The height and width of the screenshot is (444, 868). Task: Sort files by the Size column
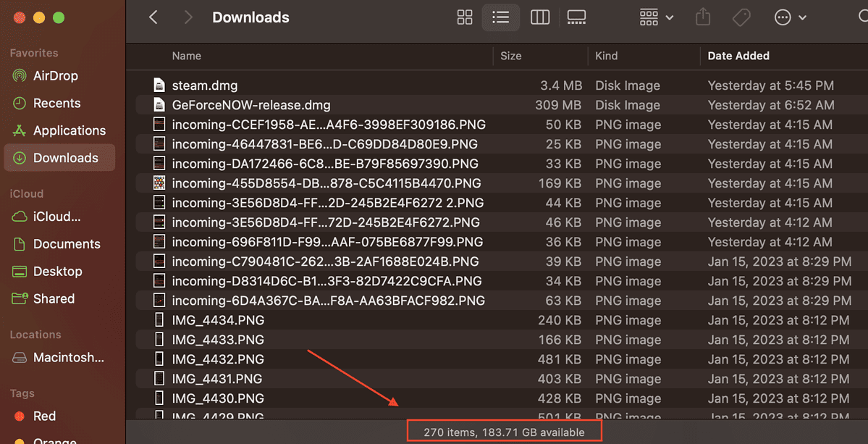(x=510, y=56)
